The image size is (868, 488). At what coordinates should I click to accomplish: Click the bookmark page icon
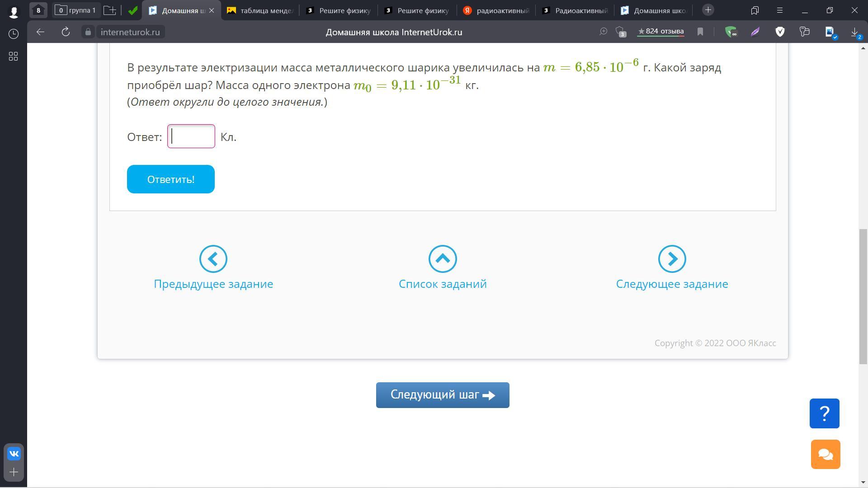[x=700, y=32]
